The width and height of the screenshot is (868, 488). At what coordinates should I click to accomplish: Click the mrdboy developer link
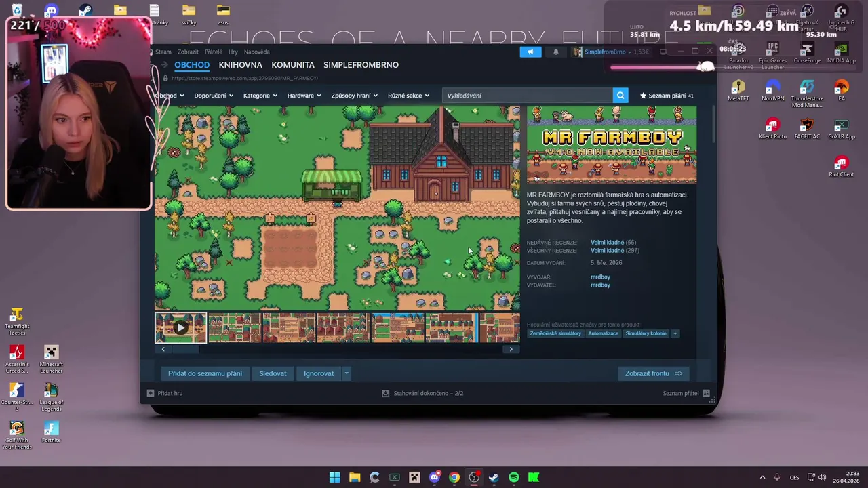tap(600, 277)
